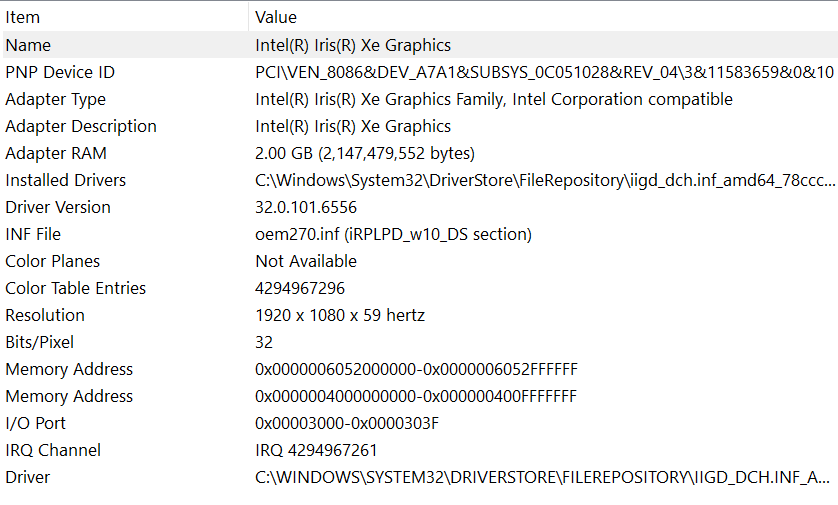Select the Name row label
The image size is (838, 505).
pos(28,45)
